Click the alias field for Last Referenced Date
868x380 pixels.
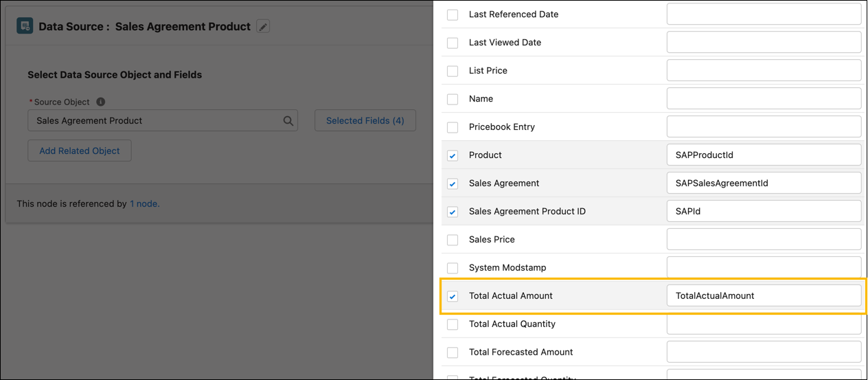(x=764, y=14)
